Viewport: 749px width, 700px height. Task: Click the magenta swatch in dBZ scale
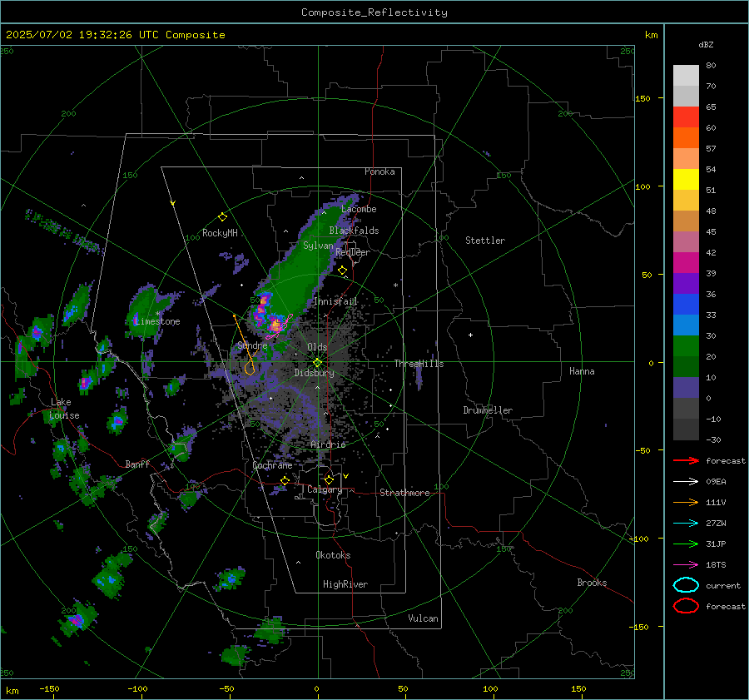[x=686, y=263]
